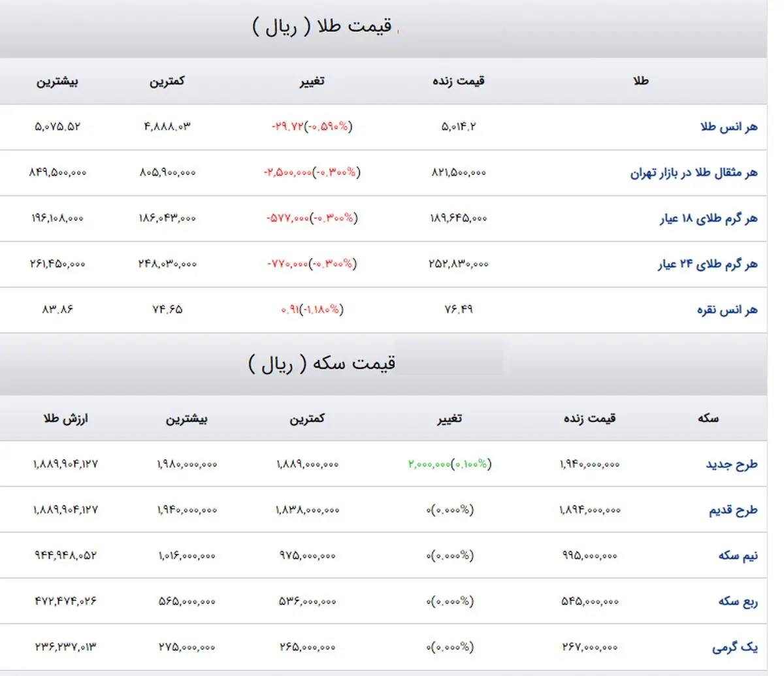Click the 'قیمت طلا ( ریال )' section title
784x676 pixels.
(x=322, y=27)
